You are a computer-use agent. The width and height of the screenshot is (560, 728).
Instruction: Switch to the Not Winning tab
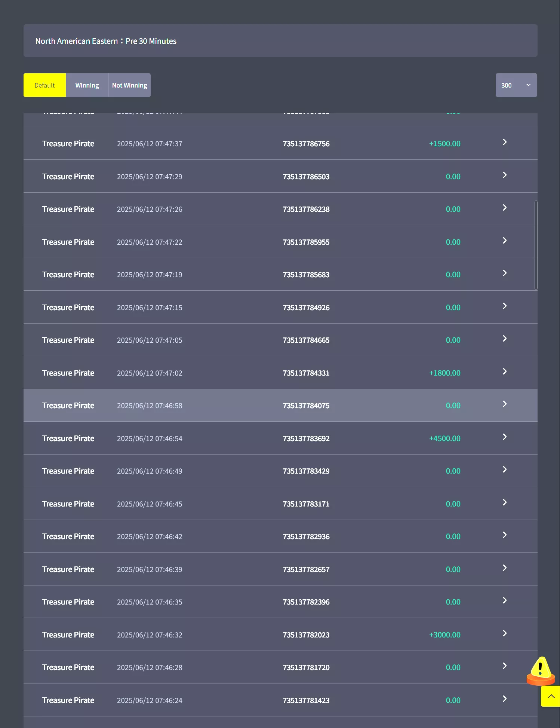(129, 85)
